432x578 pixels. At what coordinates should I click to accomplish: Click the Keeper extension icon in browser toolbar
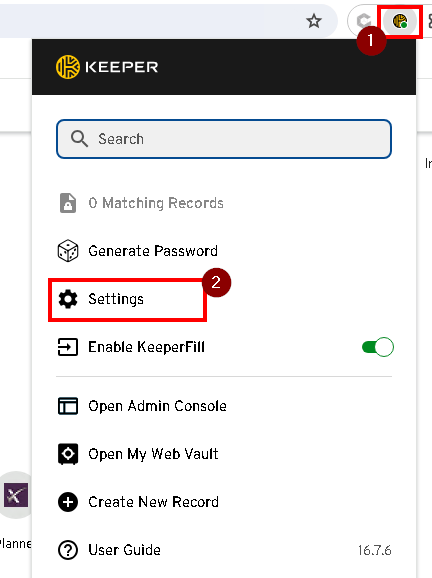point(400,21)
